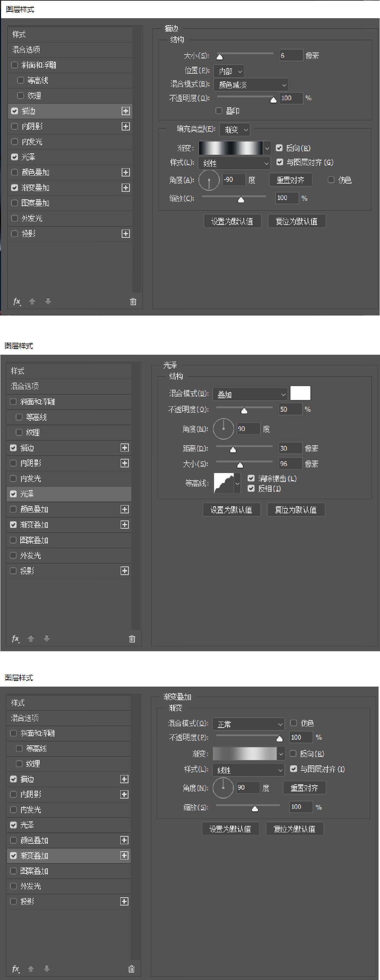Toggle 与图层对齐(G) checkbox in stroke settings

coord(279,162)
